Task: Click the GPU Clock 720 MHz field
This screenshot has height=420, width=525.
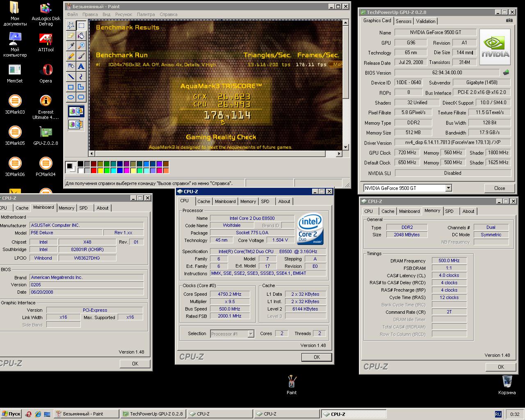Action: tap(407, 153)
